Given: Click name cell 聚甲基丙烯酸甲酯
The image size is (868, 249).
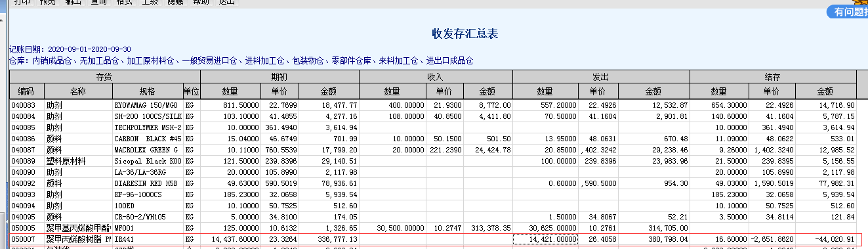Looking at the screenshot, I should [78, 228].
